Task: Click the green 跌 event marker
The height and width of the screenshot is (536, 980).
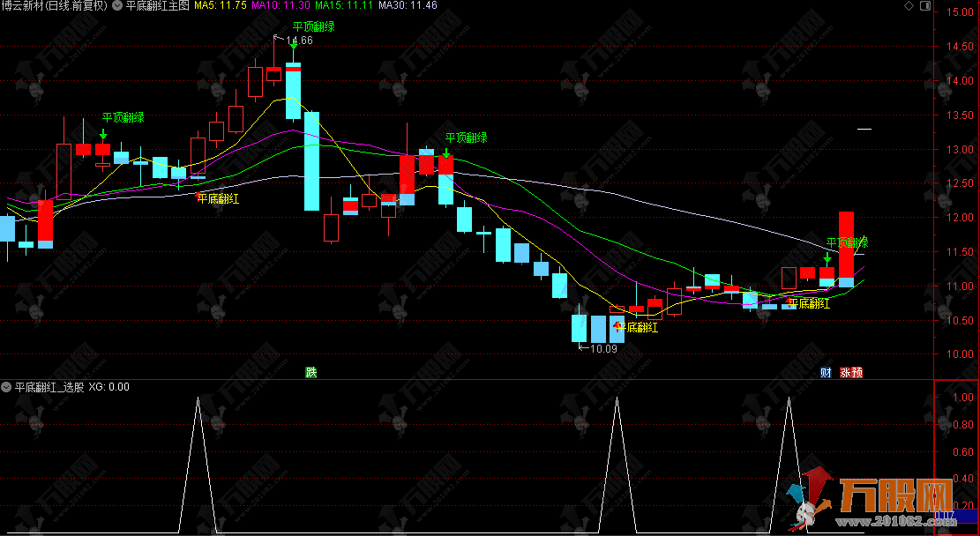Action: [310, 372]
